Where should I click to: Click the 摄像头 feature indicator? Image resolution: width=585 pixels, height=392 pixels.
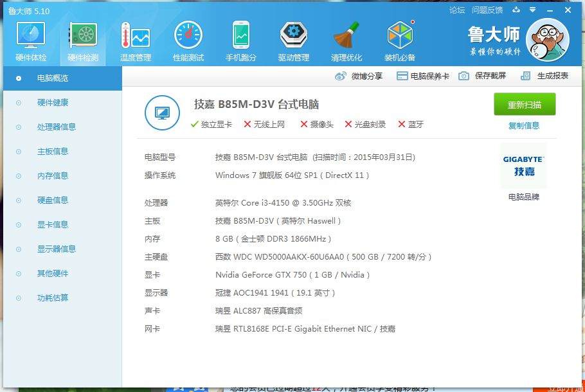(x=317, y=125)
